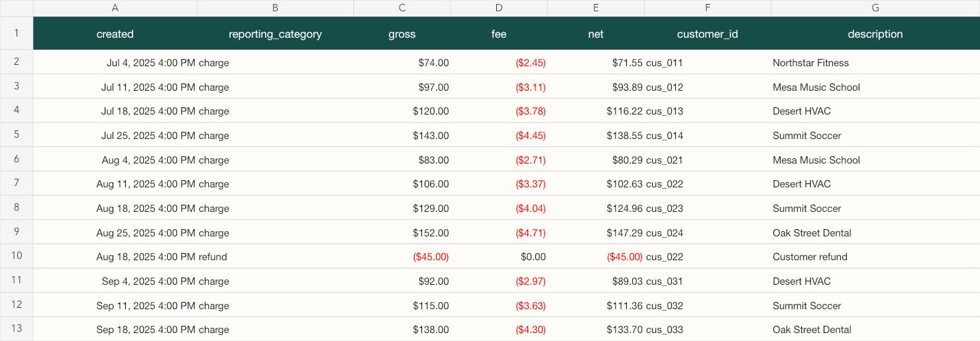Screen dimensions: 980x341
Task: Select net value $147.29
Action: coord(596,232)
